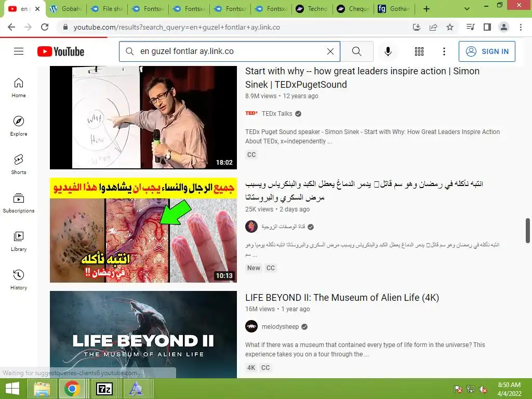Click the address bar URL
532x399 pixels.
(x=177, y=27)
